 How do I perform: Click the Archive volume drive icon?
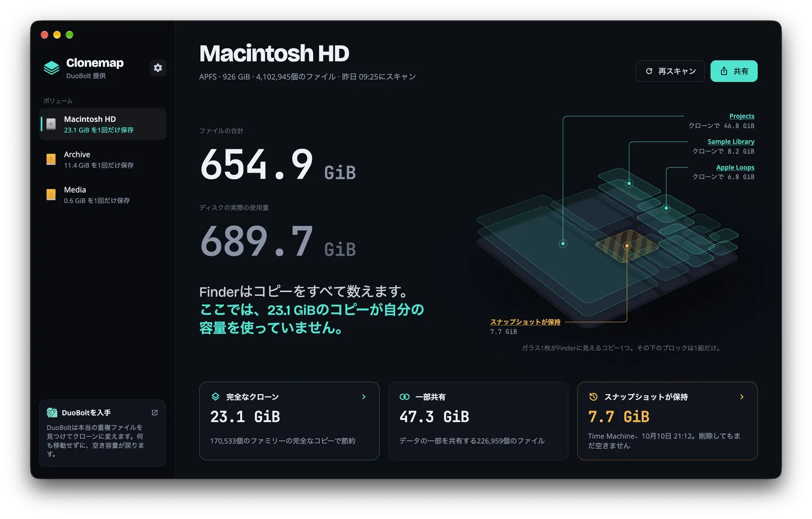click(51, 159)
